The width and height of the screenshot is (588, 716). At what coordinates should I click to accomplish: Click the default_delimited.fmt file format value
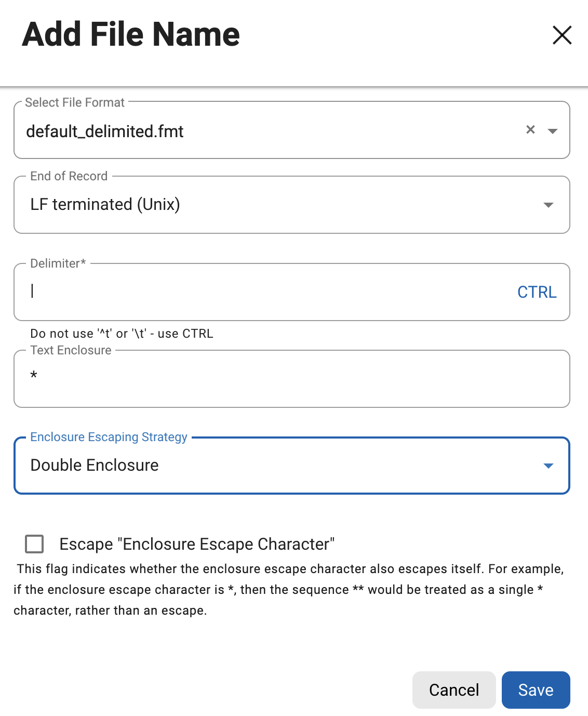tap(105, 131)
